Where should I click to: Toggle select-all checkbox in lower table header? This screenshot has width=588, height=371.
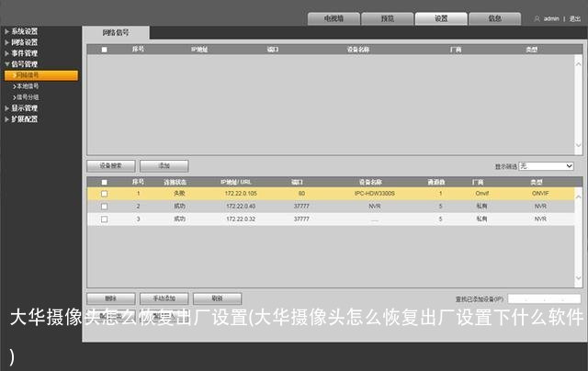[x=104, y=182]
